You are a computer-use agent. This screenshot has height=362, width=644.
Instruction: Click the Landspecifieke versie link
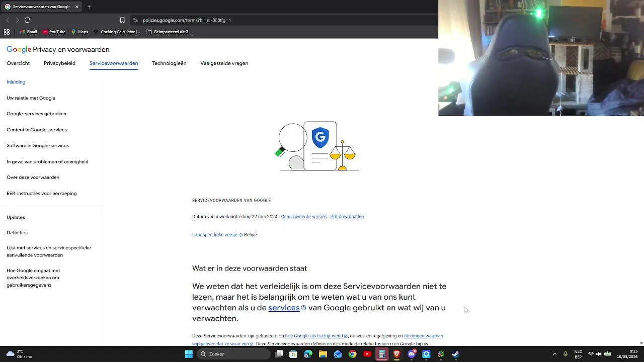[215, 235]
